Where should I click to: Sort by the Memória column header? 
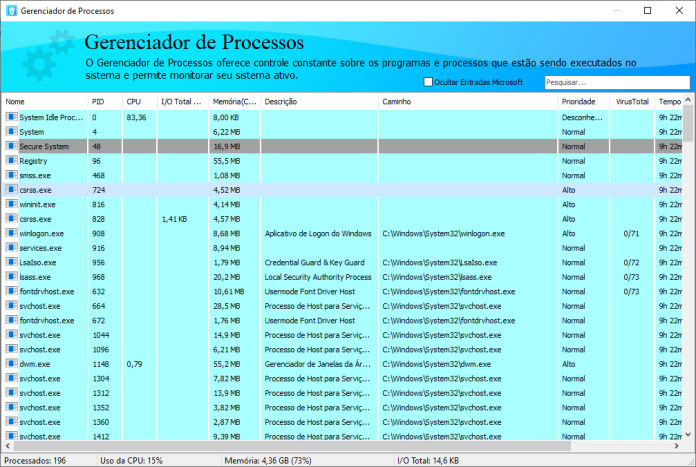coord(235,102)
